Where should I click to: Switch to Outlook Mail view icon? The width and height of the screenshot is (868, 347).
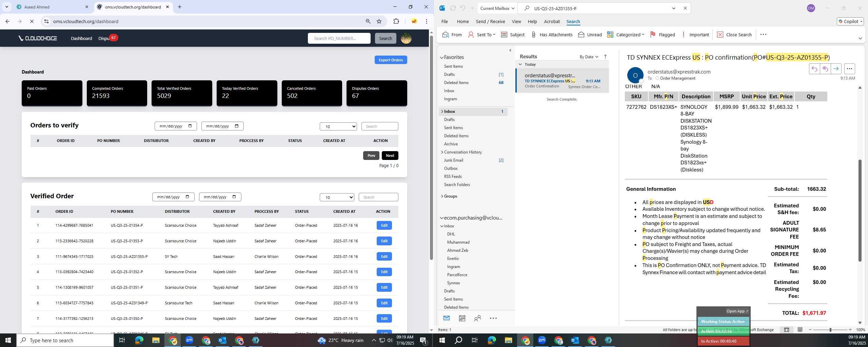coord(447,318)
